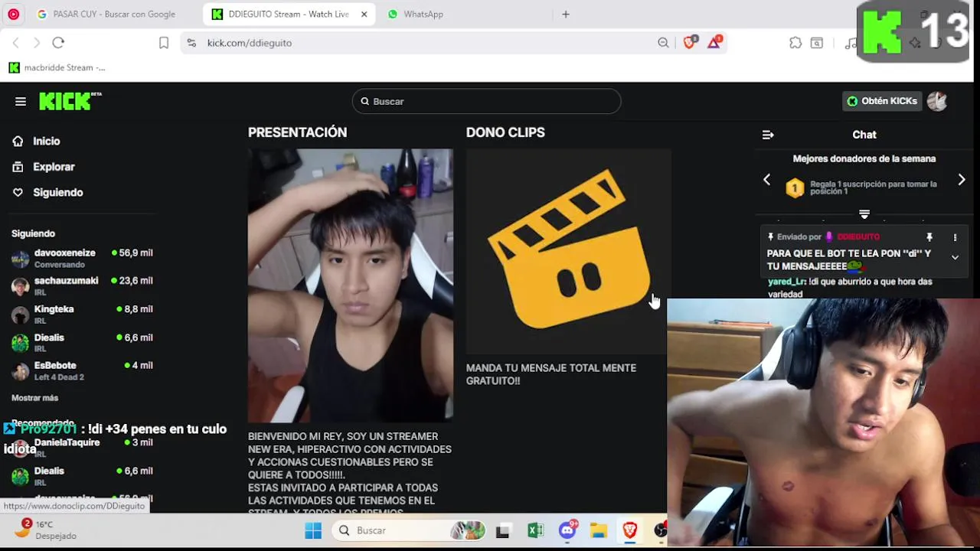Click the Obtén KICKs button
Image resolution: width=980 pixels, height=551 pixels.
click(881, 101)
